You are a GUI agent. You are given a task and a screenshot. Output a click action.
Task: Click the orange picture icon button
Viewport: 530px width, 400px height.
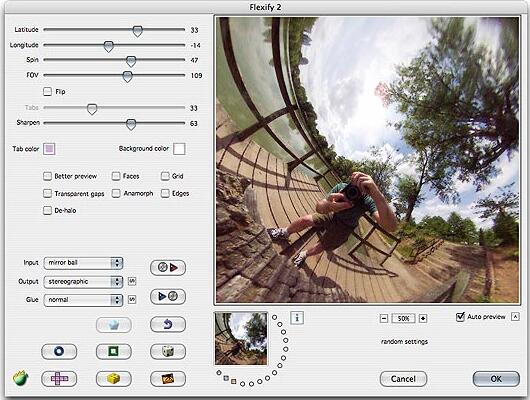point(168,379)
